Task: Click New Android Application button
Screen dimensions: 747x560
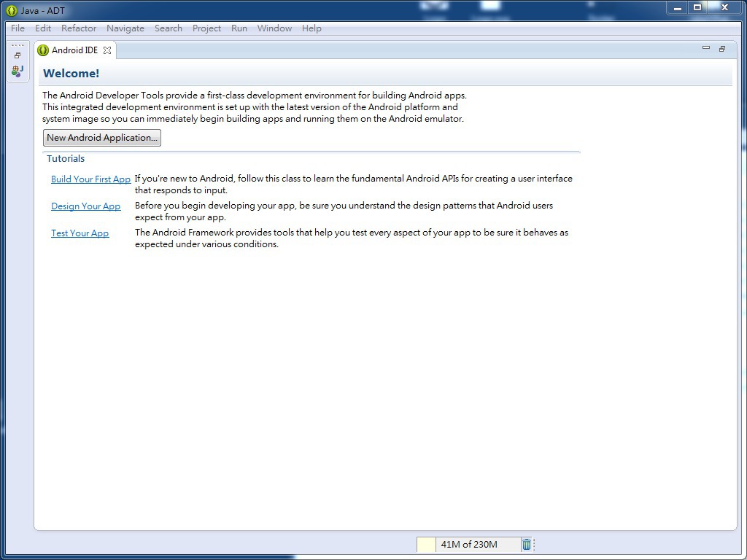Action: pyautogui.click(x=102, y=138)
